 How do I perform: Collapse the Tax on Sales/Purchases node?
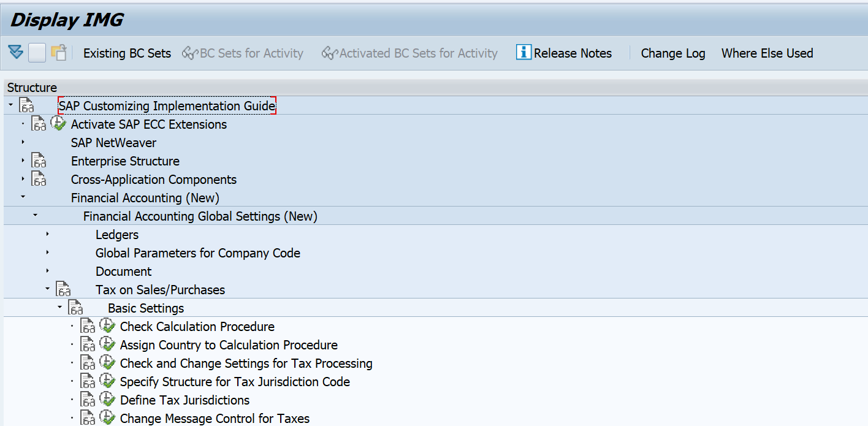[47, 289]
